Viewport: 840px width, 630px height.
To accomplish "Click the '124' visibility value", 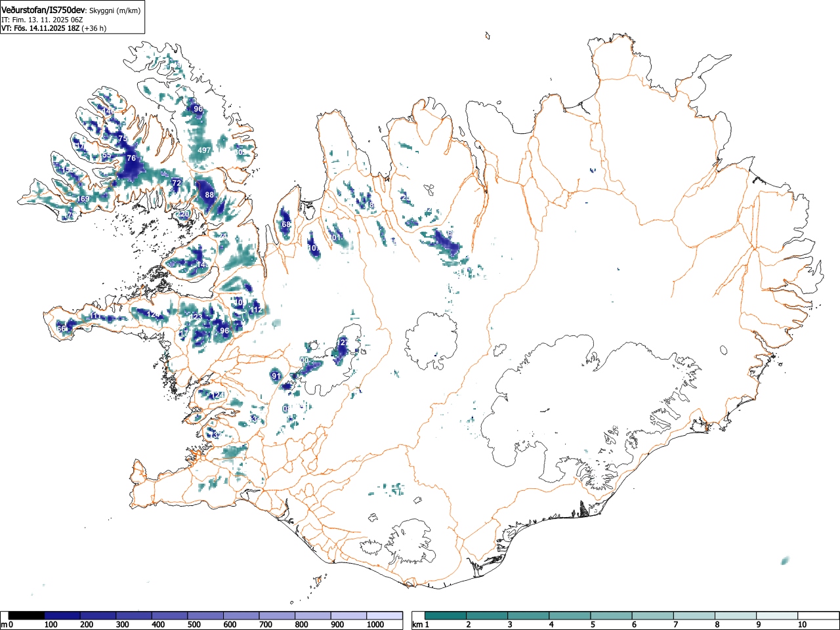I will [x=218, y=395].
